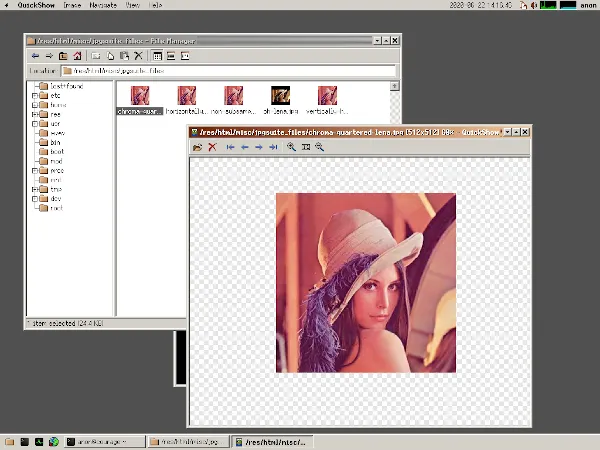Click the anon username in menu bar

[x=588, y=5]
